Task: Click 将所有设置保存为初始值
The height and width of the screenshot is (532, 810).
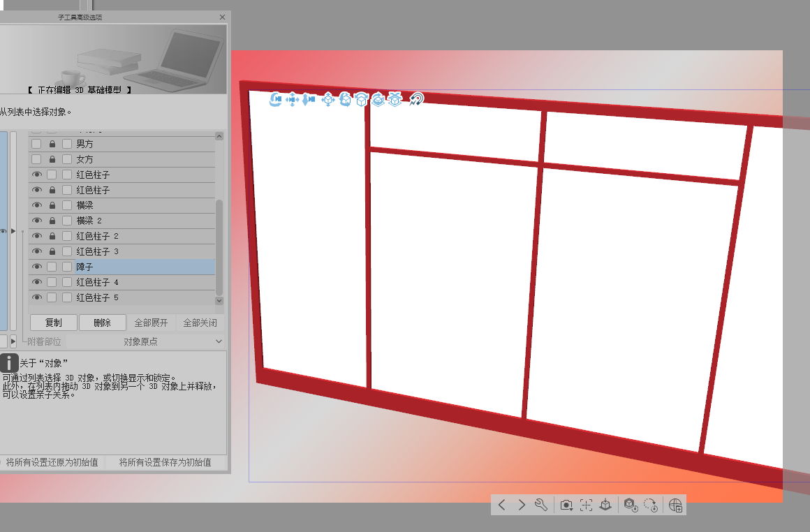Action: (165, 462)
